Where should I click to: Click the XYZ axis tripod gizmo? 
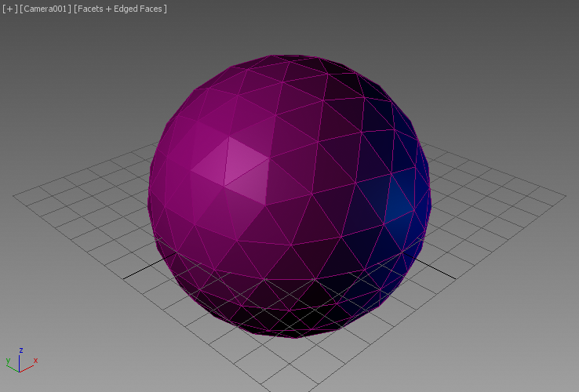click(21, 360)
